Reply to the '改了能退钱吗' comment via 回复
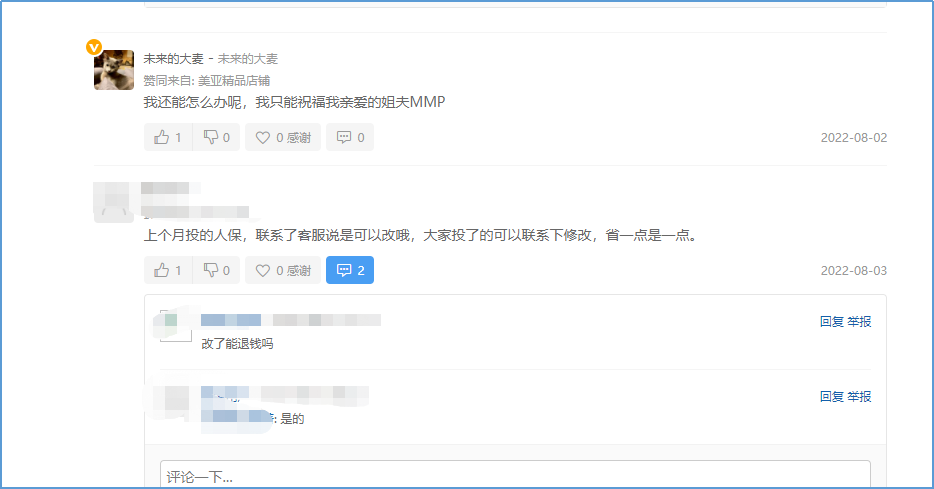Image resolution: width=934 pixels, height=489 pixels. click(831, 321)
